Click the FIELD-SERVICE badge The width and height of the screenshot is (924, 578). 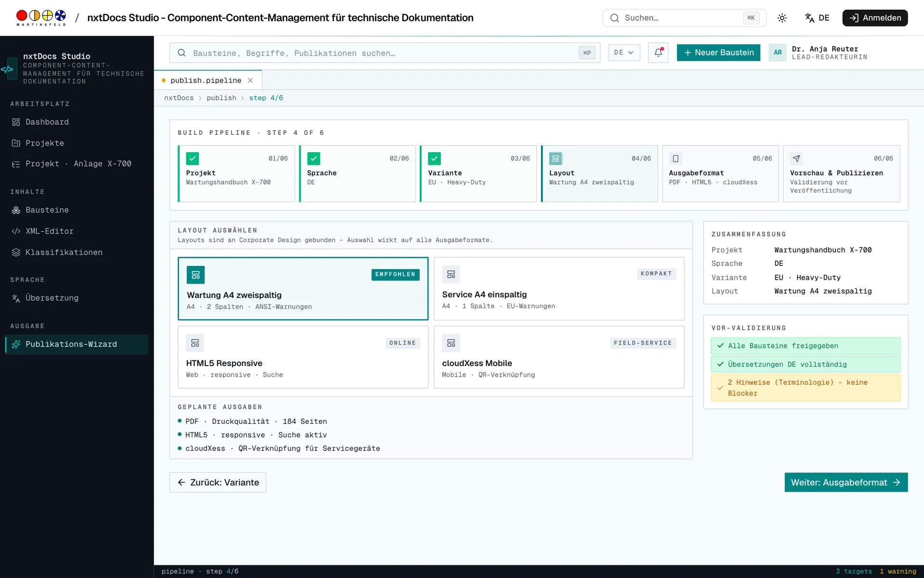[642, 343]
